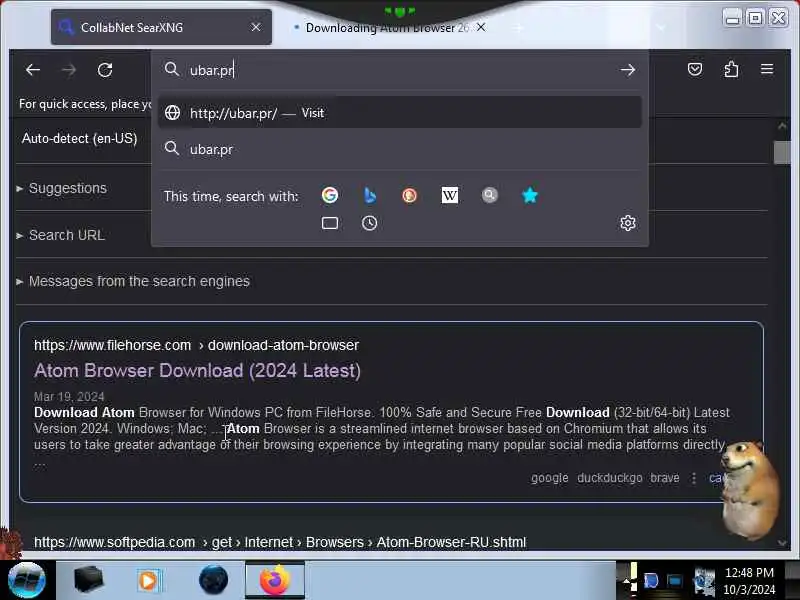This screenshot has height=600, width=800.
Task: Open the Windows Start orb
Action: click(27, 580)
